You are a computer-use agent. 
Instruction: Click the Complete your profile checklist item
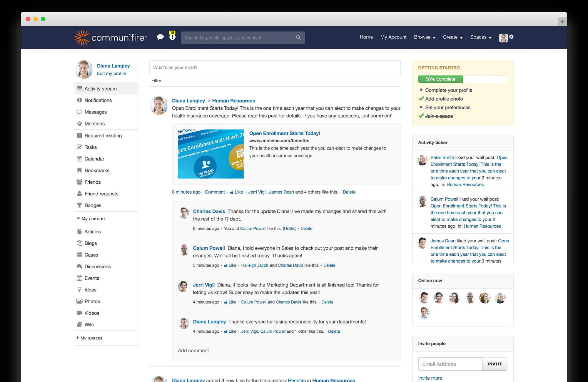[449, 90]
